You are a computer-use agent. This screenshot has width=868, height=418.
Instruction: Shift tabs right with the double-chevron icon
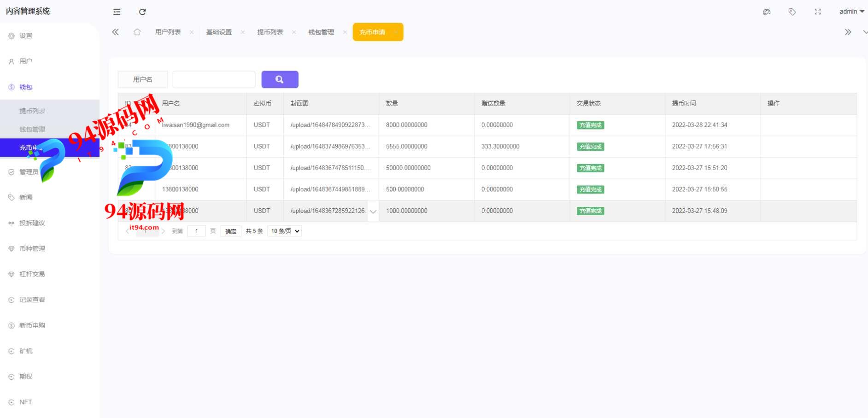[x=848, y=32]
